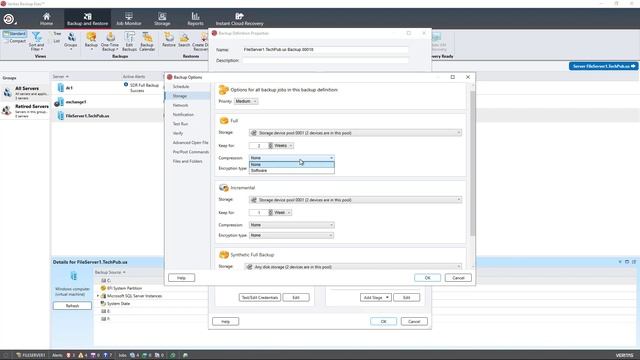Click the Server FileServer1.TechPub.ua button

603,66
